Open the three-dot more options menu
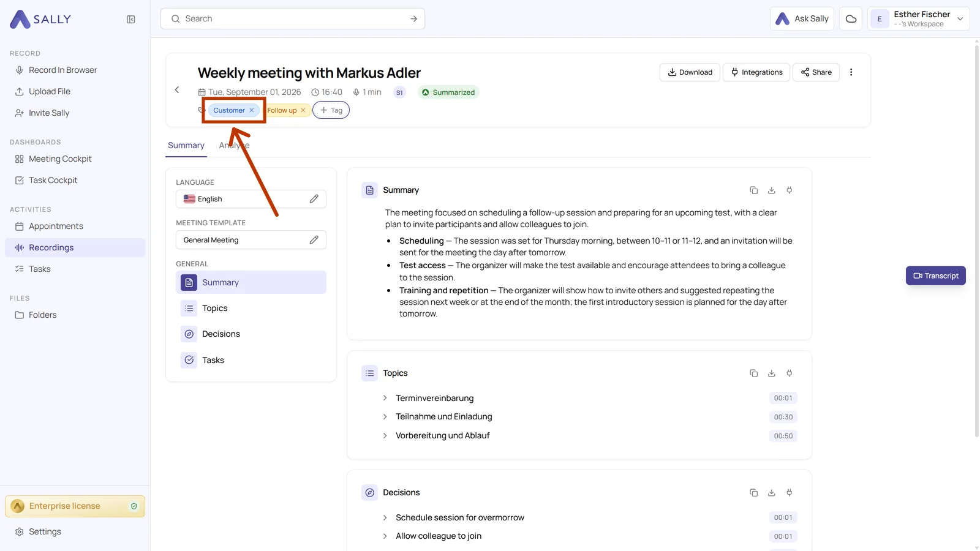The image size is (980, 551). (x=851, y=72)
